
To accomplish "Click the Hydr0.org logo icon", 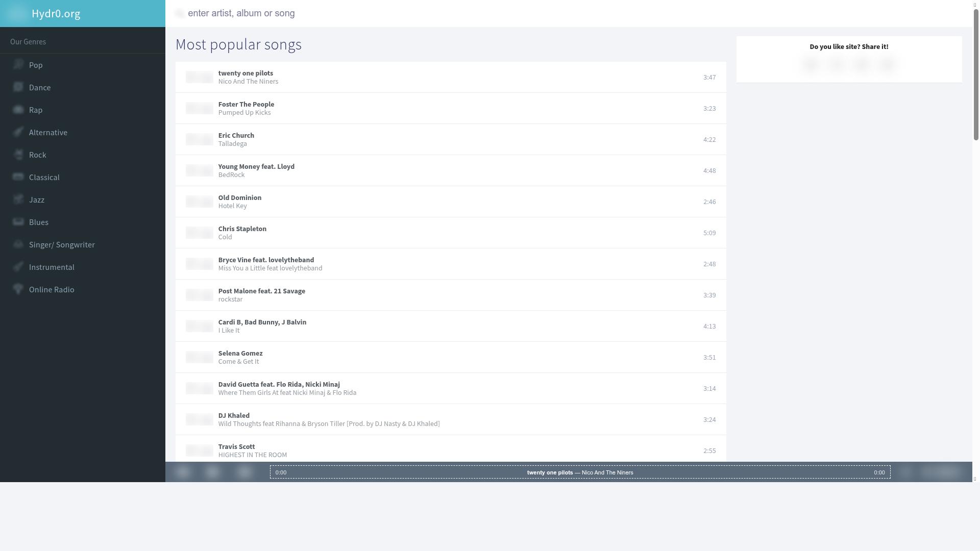I will (x=16, y=13).
